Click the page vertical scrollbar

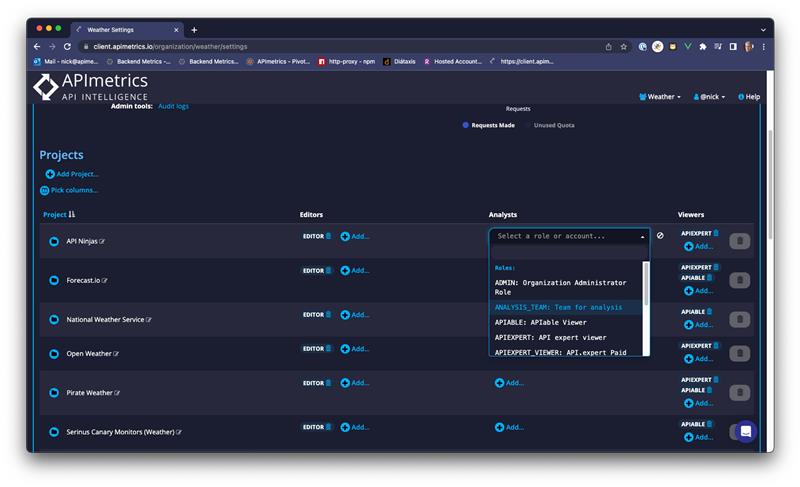[x=770, y=184]
